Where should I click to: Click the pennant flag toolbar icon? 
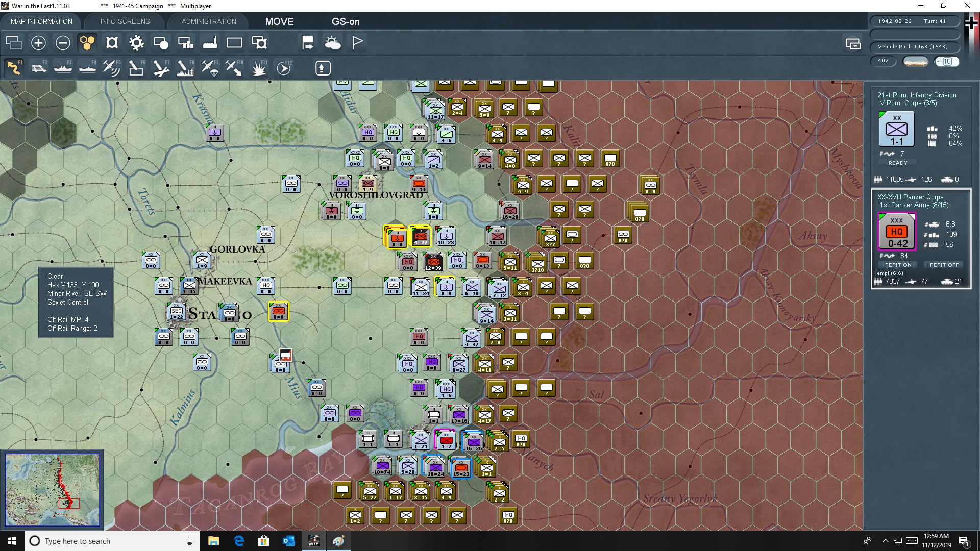click(x=357, y=43)
